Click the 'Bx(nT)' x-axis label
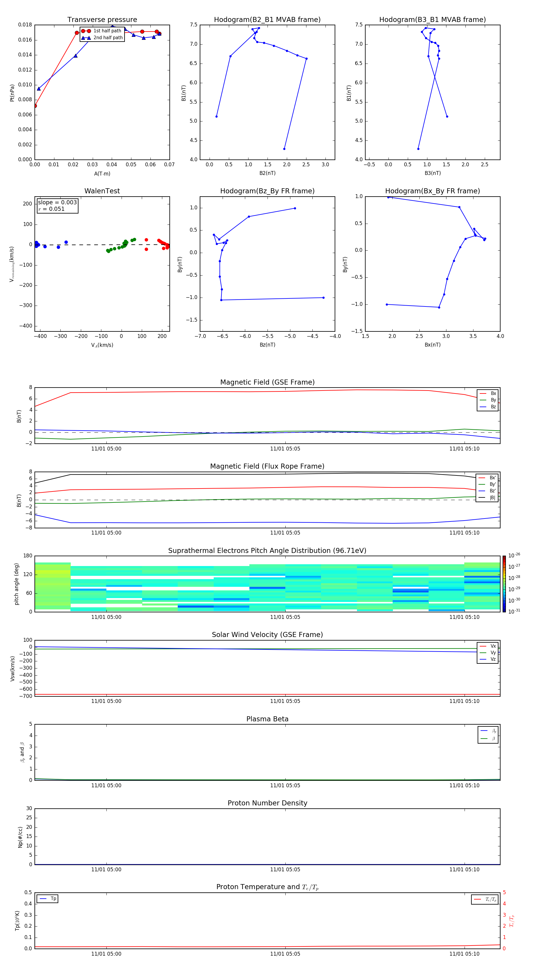535x980 pixels. click(432, 345)
